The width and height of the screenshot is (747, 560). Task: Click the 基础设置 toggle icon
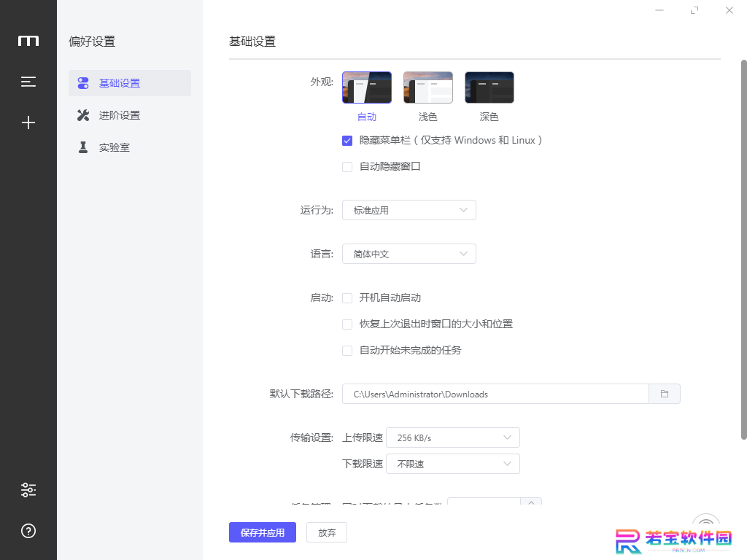83,83
